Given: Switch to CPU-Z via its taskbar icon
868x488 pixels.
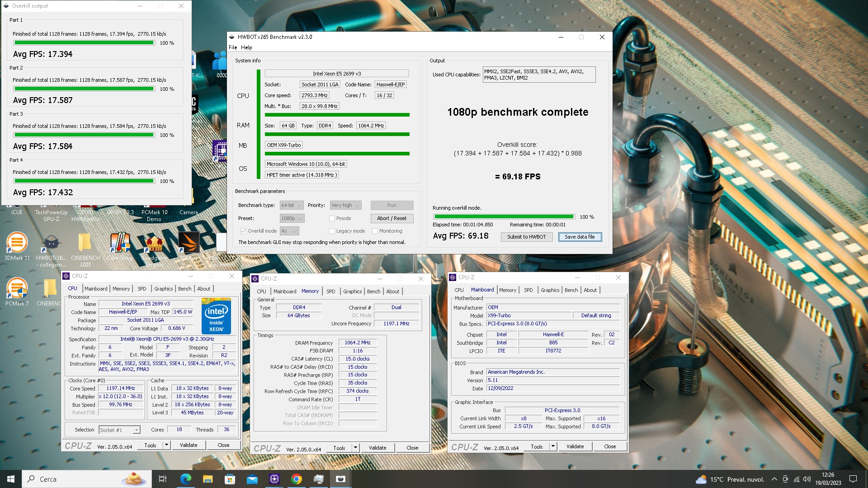Looking at the screenshot, I should click(x=274, y=479).
